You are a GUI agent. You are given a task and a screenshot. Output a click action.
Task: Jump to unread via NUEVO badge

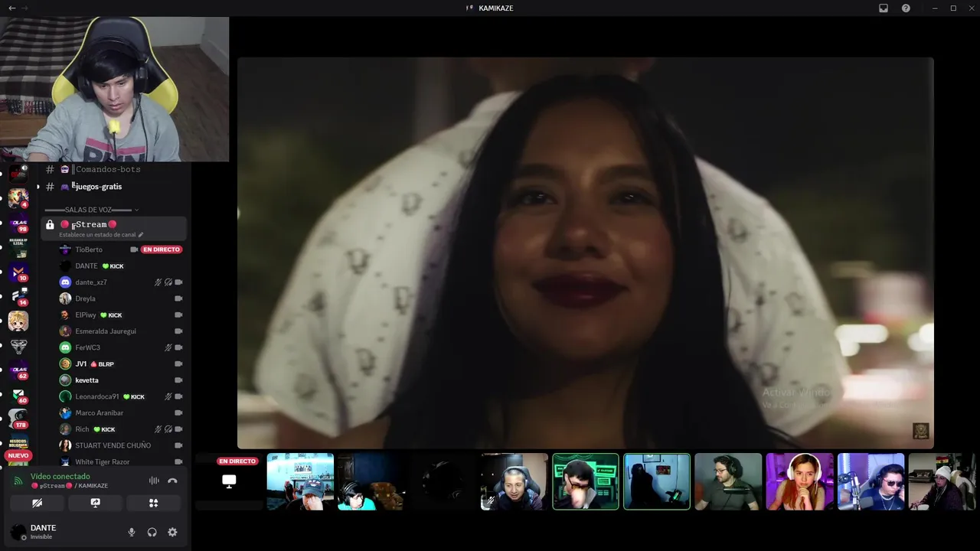click(x=18, y=455)
